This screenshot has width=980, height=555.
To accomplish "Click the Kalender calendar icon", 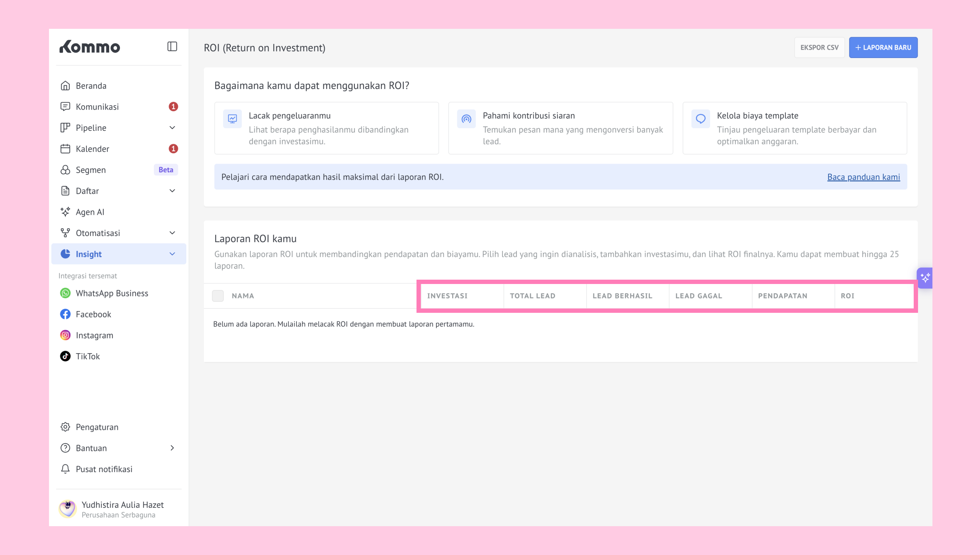I will click(x=65, y=148).
